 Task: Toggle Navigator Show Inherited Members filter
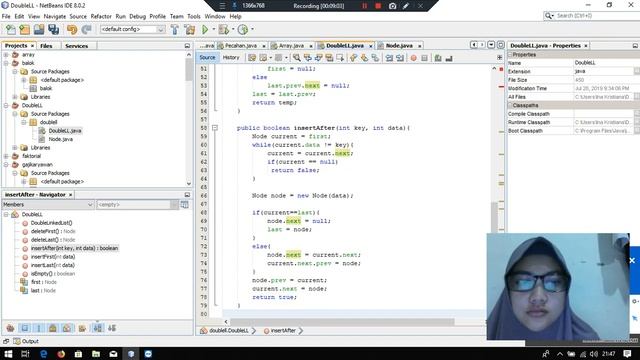(x=10, y=328)
